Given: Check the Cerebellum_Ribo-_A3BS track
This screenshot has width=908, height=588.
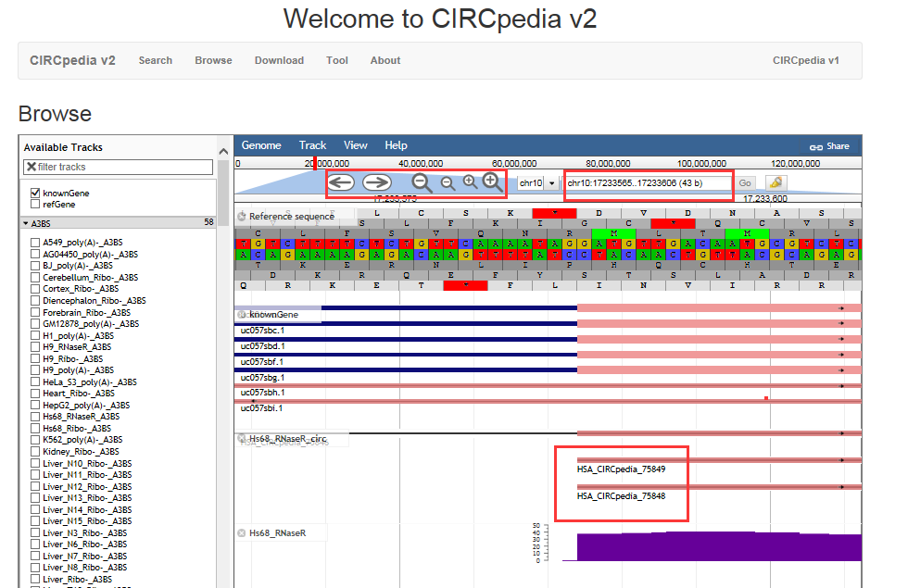Looking at the screenshot, I should [x=35, y=277].
